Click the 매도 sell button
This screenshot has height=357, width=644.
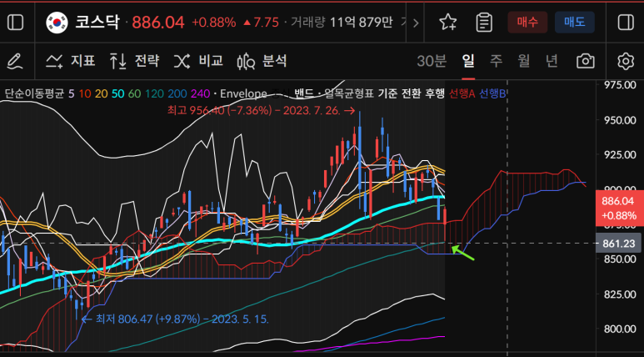click(575, 23)
